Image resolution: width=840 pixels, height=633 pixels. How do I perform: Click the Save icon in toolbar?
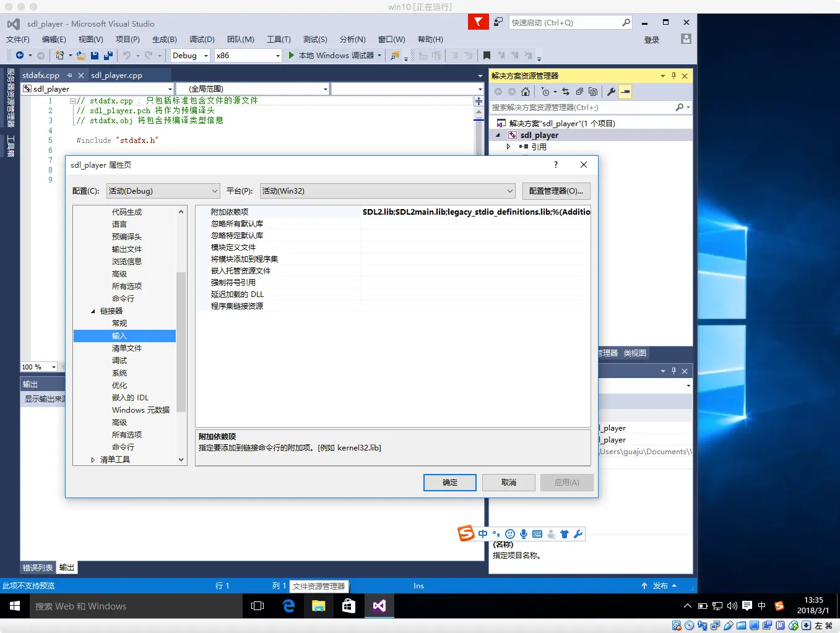95,55
